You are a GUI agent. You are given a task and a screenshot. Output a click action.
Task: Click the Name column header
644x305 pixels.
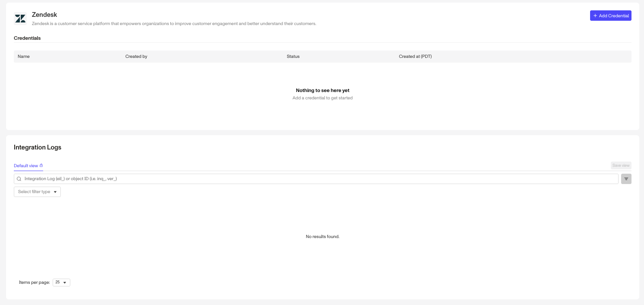pyautogui.click(x=24, y=57)
